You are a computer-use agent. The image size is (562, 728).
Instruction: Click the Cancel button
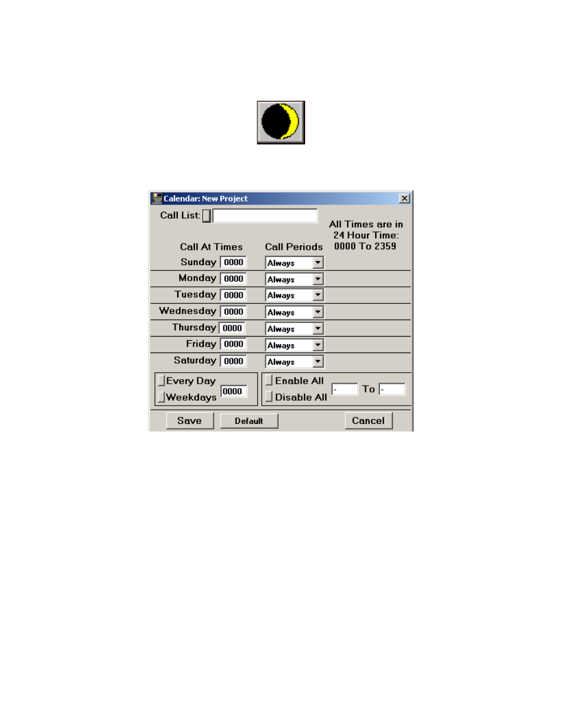[x=368, y=421]
